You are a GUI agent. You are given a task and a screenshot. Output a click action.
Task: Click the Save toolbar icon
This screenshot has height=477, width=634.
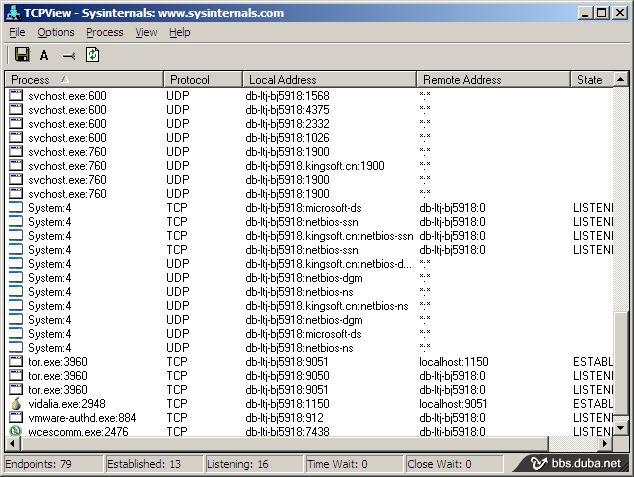click(21, 55)
